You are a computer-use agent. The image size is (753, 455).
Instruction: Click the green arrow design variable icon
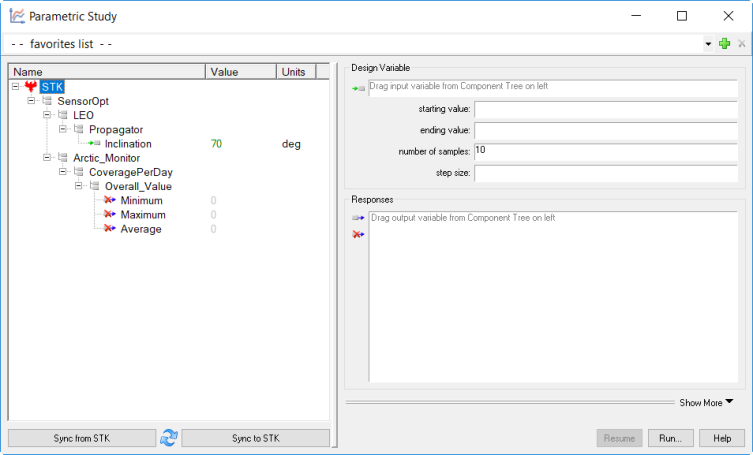(x=358, y=88)
